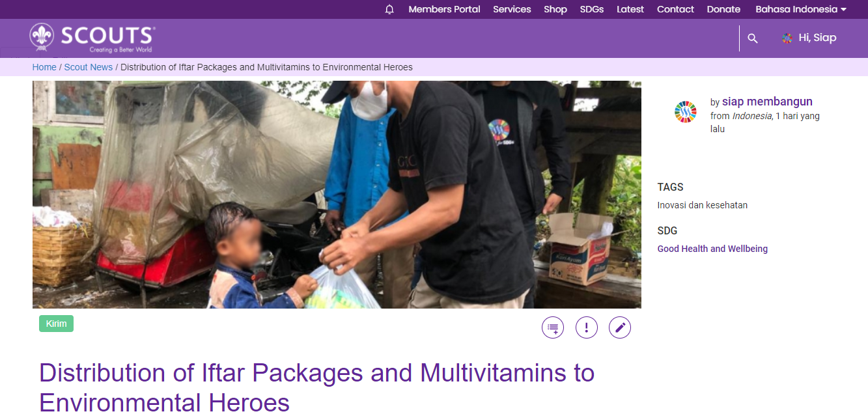Open the SDGs menu item
868x416 pixels.
point(592,9)
